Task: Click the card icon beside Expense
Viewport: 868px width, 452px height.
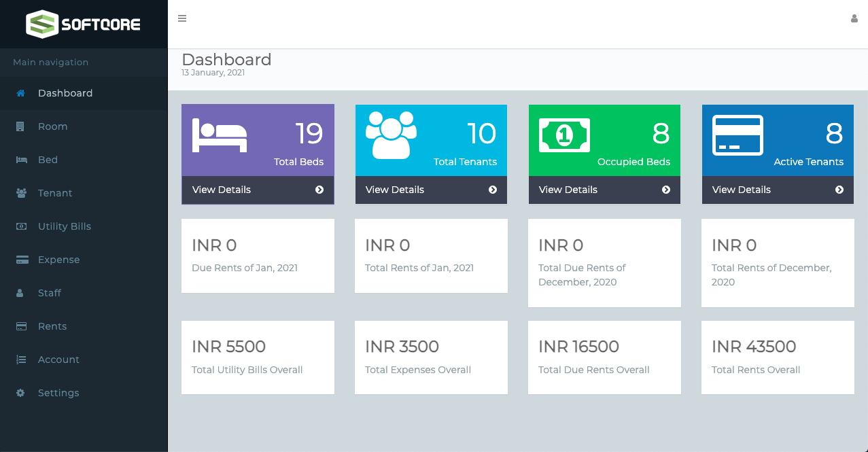Action: [x=22, y=260]
